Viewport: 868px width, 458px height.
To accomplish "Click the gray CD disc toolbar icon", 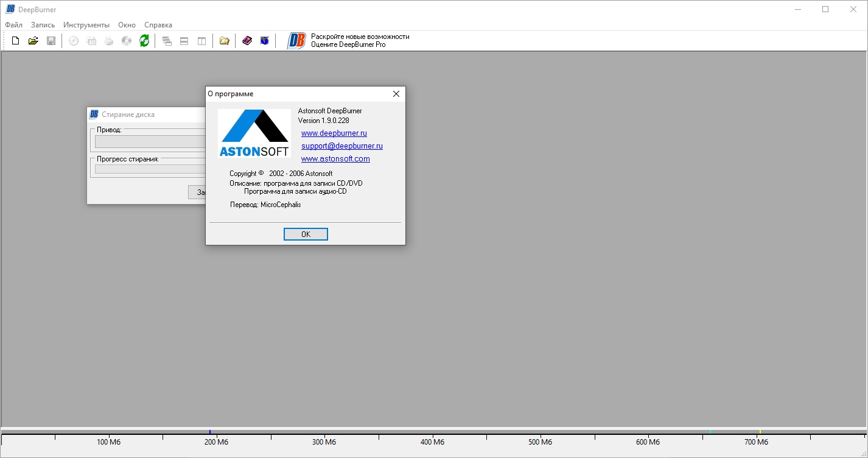I will (x=127, y=41).
